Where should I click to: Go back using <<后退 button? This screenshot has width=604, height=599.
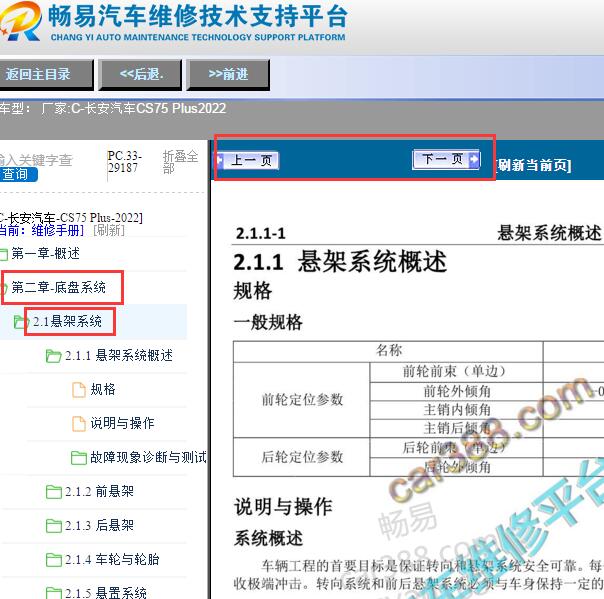click(x=141, y=74)
